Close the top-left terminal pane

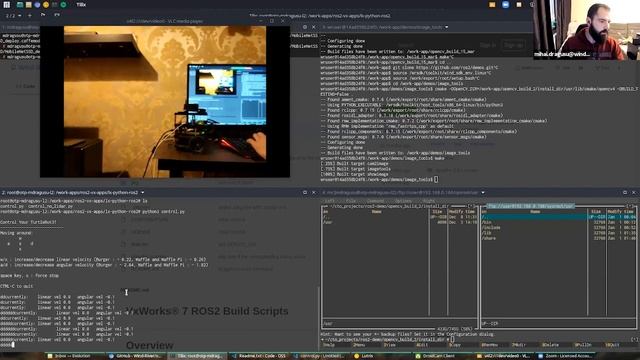(x=313, y=27)
